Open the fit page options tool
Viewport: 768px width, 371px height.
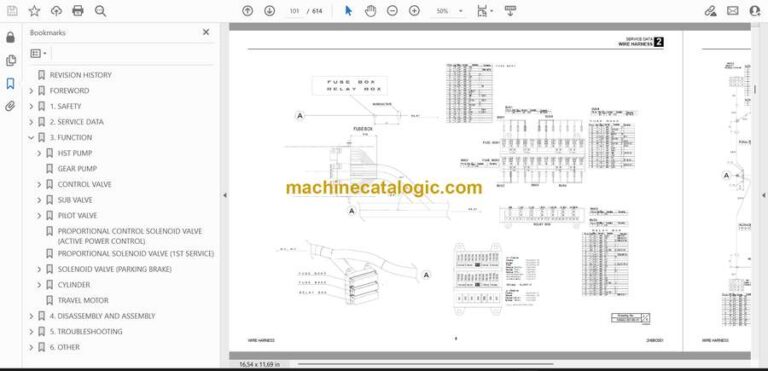click(x=482, y=11)
